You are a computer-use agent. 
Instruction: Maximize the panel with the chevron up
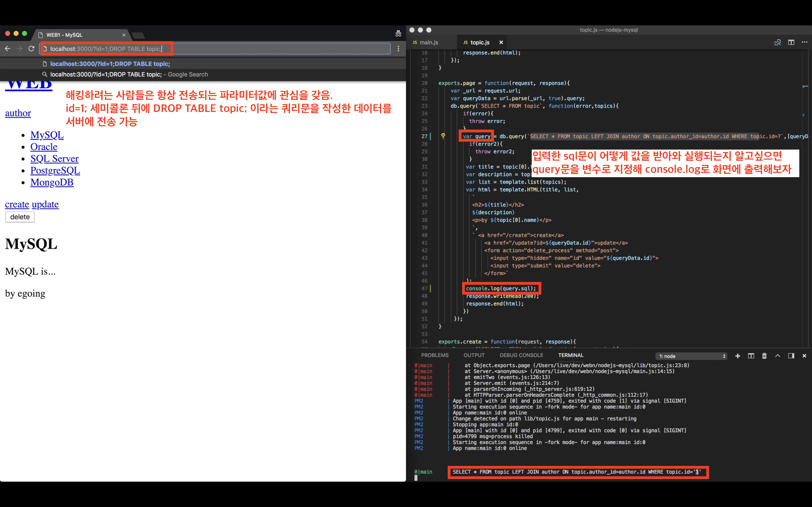point(777,356)
